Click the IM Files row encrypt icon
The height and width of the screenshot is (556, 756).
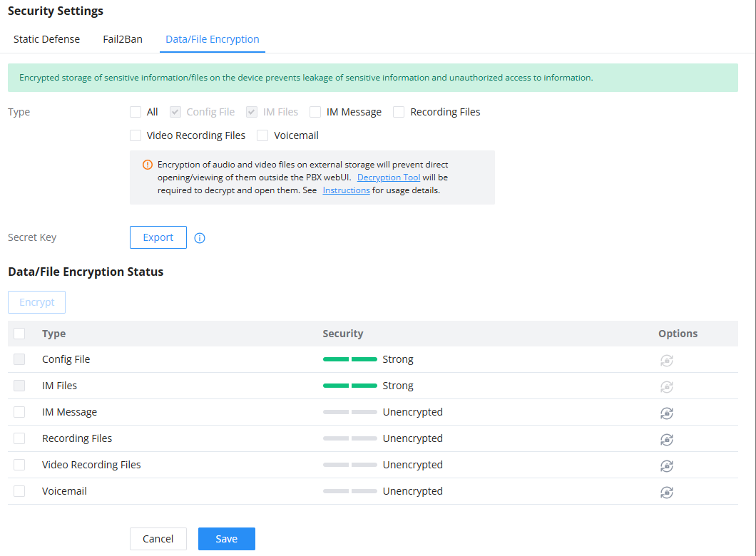point(666,387)
